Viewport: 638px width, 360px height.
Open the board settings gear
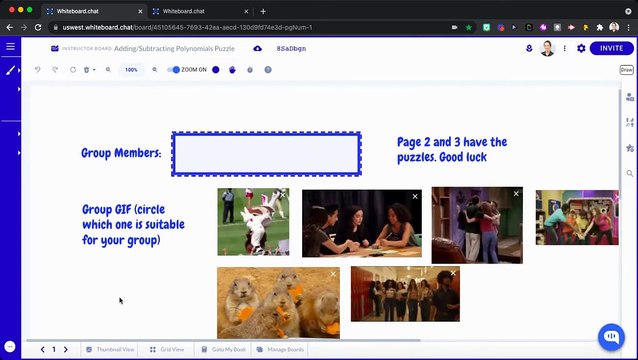[x=581, y=48]
